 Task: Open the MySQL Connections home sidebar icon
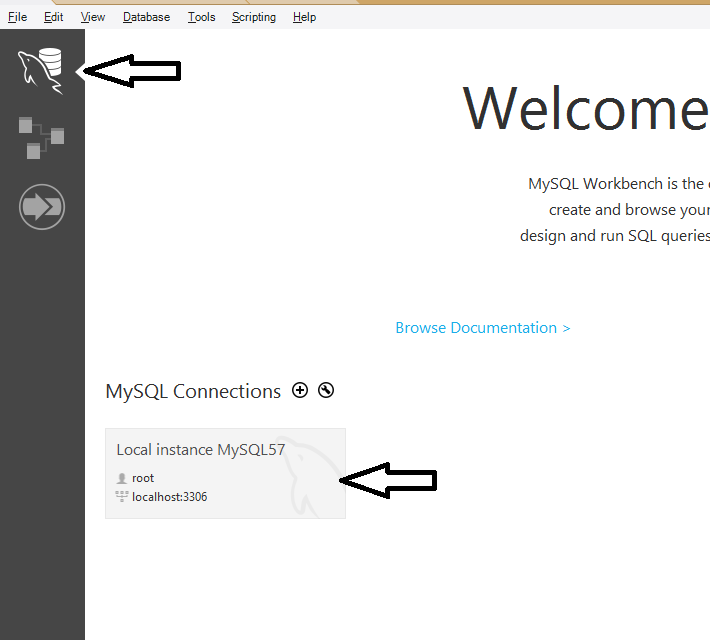(41, 70)
